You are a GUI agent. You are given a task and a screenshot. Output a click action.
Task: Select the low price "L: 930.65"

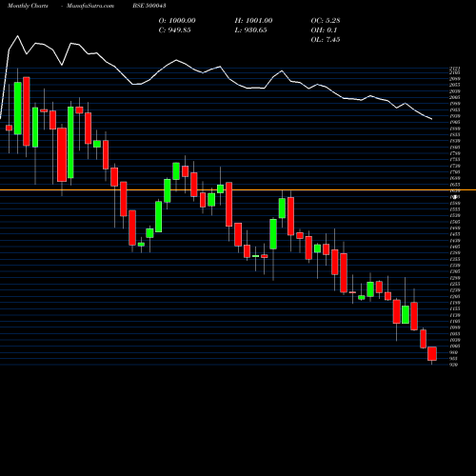coord(250,30)
